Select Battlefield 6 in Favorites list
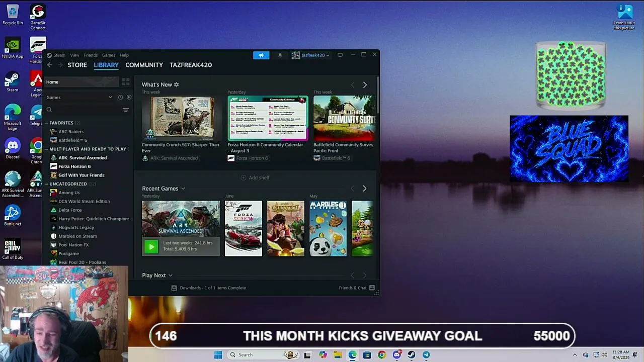Image resolution: width=644 pixels, height=362 pixels. (72, 140)
